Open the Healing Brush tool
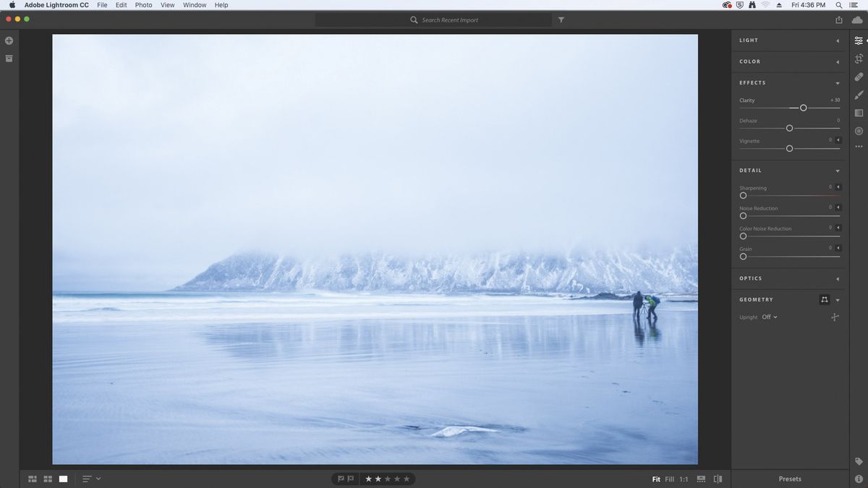 pos(859,77)
